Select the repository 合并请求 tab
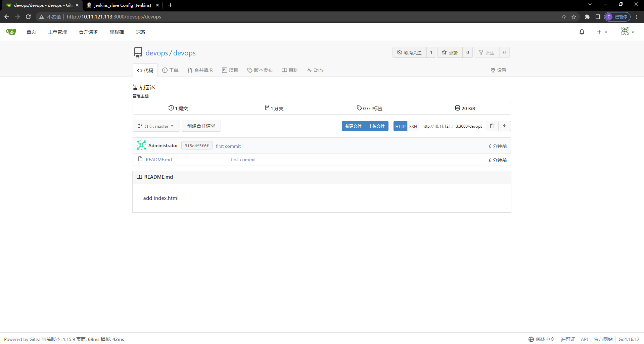Screen dimensions: 644x344 (200, 70)
